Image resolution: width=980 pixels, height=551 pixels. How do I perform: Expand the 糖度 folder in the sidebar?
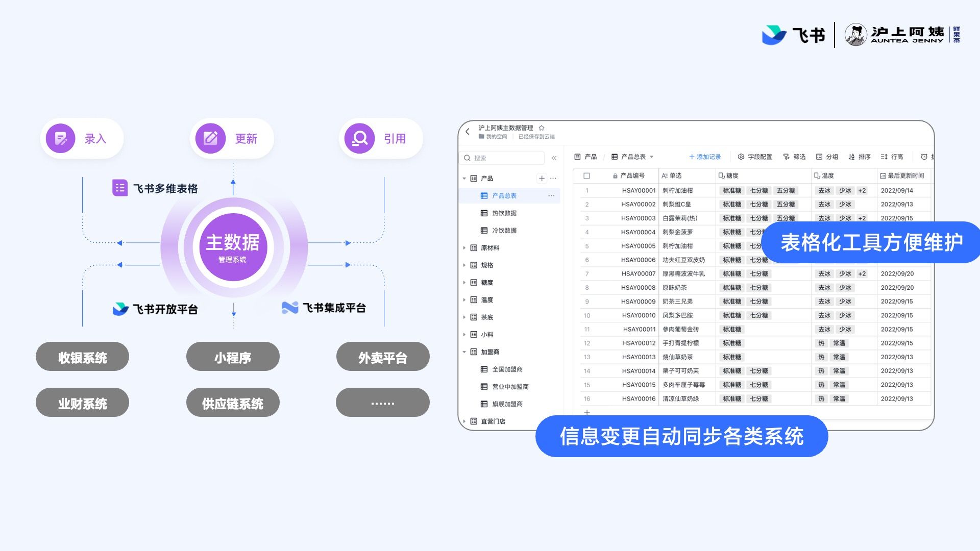coord(464,283)
